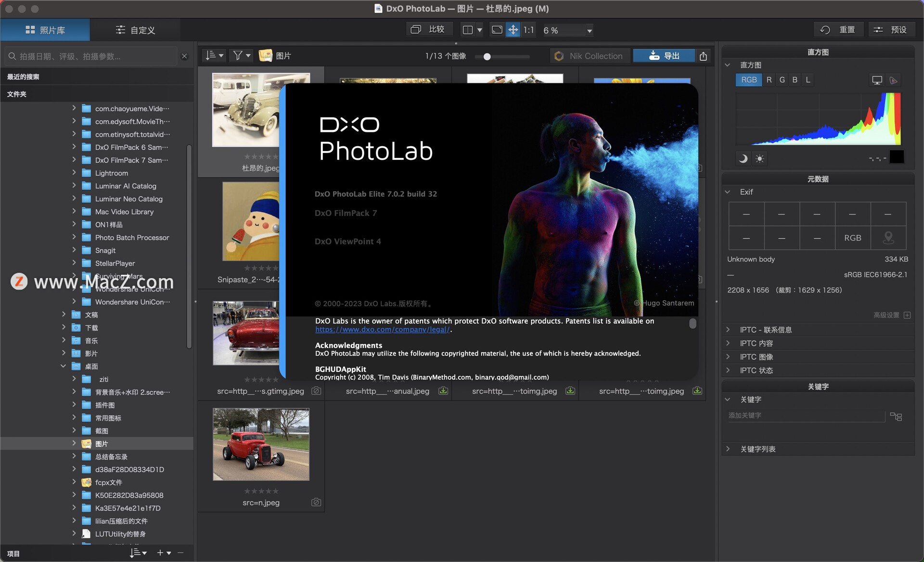924x562 pixels.
Task: Select the Luminar Neo Catalog folder
Action: (128, 199)
